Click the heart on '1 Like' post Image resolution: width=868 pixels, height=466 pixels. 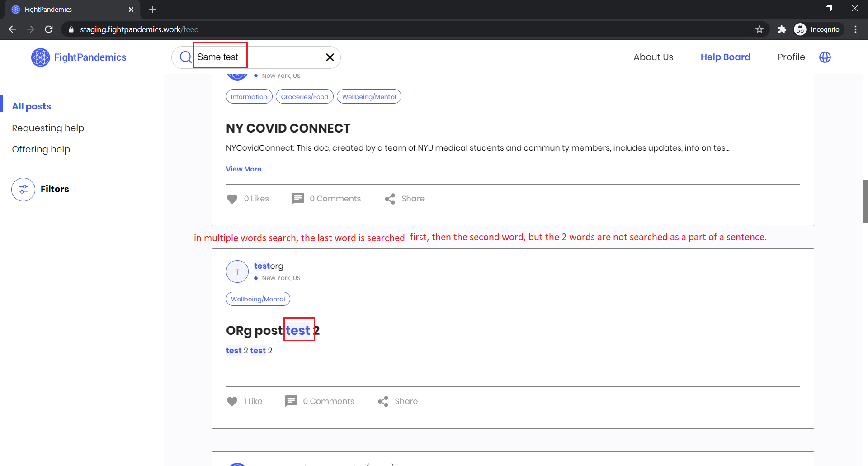click(232, 401)
